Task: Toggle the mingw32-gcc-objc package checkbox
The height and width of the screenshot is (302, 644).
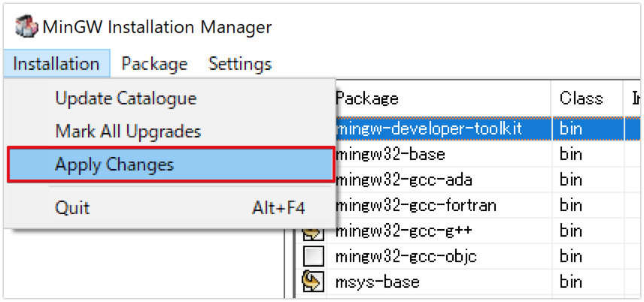Action: [313, 257]
